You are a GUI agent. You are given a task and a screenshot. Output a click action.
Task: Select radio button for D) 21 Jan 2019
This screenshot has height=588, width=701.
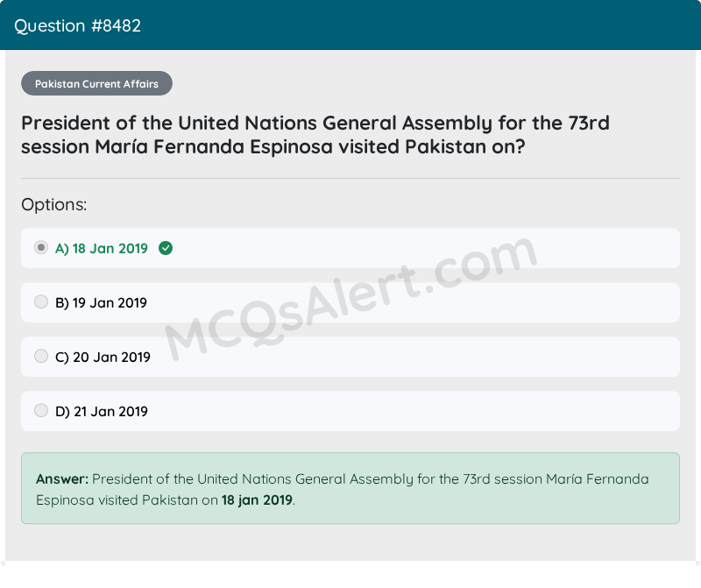pos(41,410)
